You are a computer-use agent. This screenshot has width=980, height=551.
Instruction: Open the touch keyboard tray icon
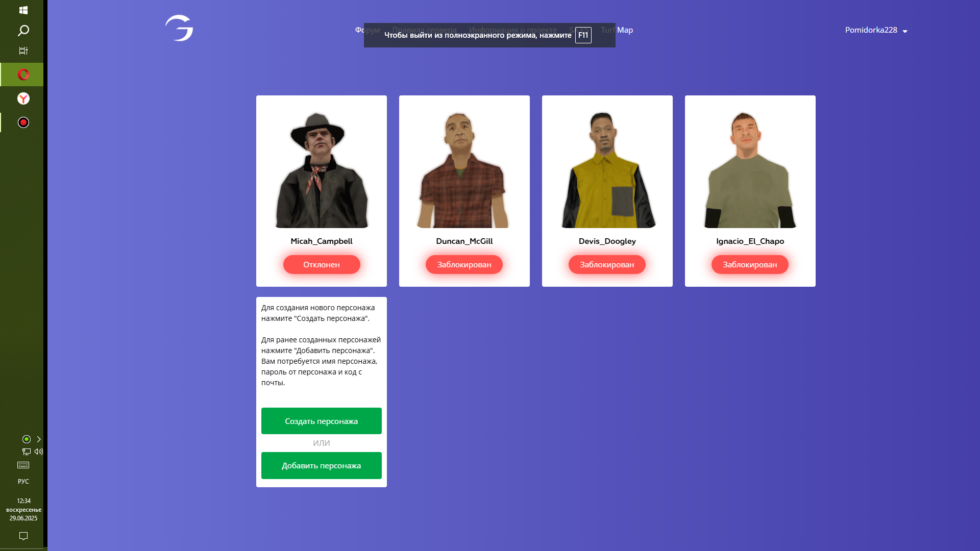pos(23,465)
